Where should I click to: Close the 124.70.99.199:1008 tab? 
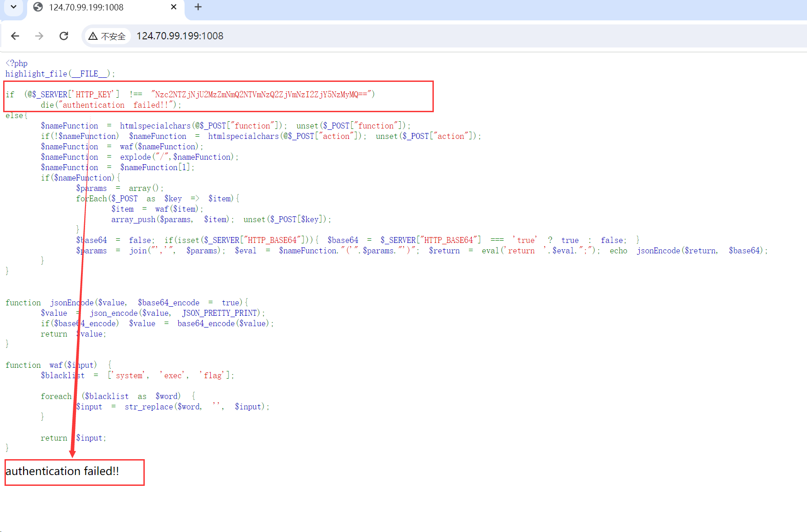(174, 7)
